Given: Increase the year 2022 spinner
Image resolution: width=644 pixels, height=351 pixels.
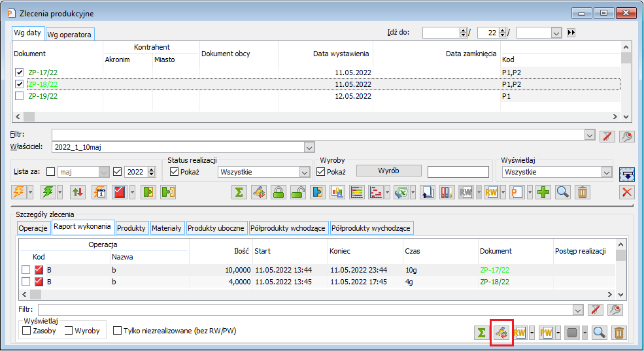Looking at the screenshot, I should (x=152, y=169).
